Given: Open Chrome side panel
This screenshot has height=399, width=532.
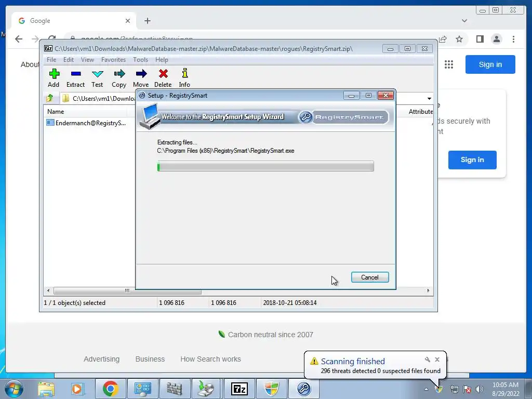Looking at the screenshot, I should [480, 39].
